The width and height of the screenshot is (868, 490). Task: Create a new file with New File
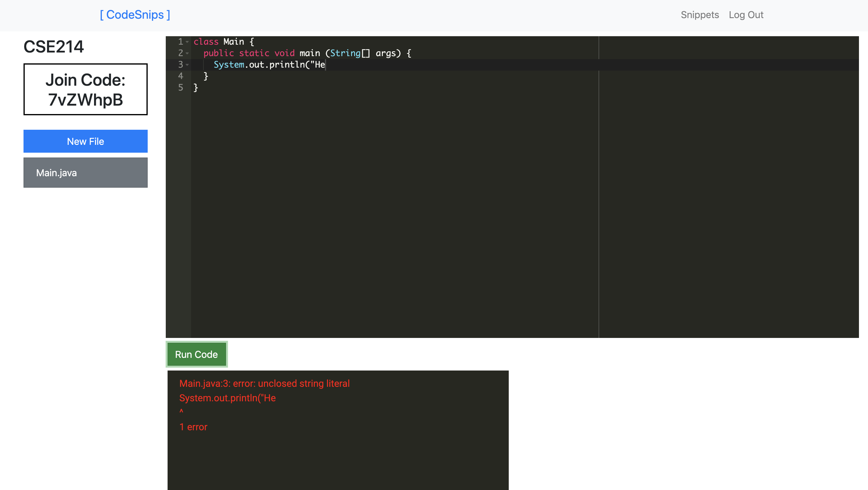[85, 141]
